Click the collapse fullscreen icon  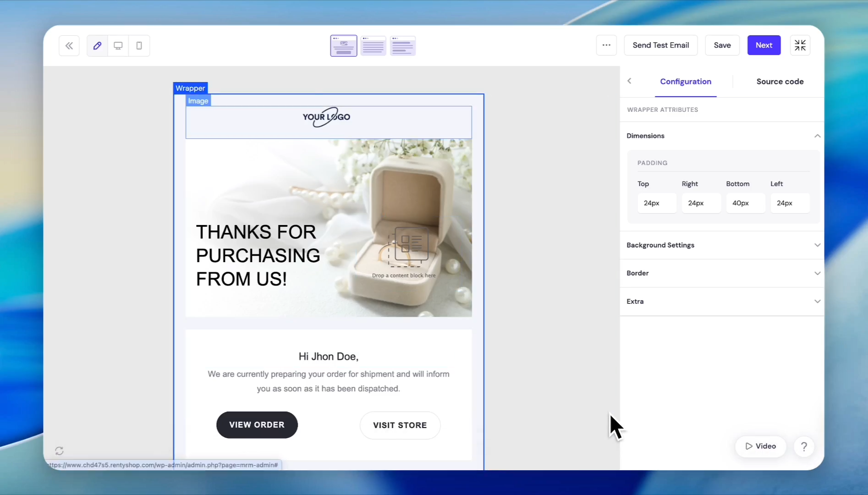800,45
